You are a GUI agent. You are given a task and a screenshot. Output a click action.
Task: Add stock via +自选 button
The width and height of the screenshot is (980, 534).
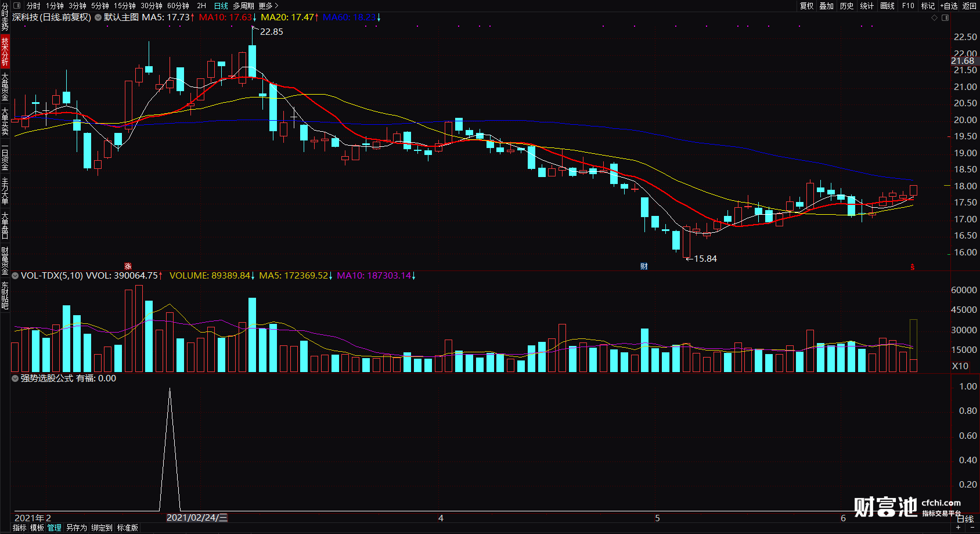[x=949, y=6]
